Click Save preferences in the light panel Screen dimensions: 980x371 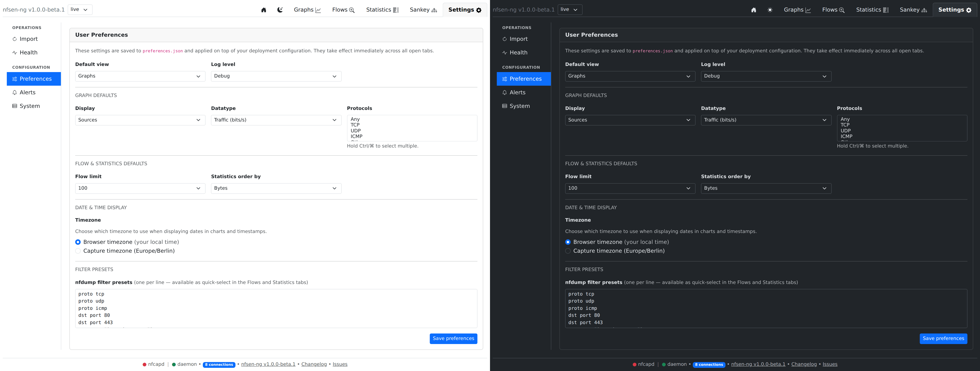453,339
